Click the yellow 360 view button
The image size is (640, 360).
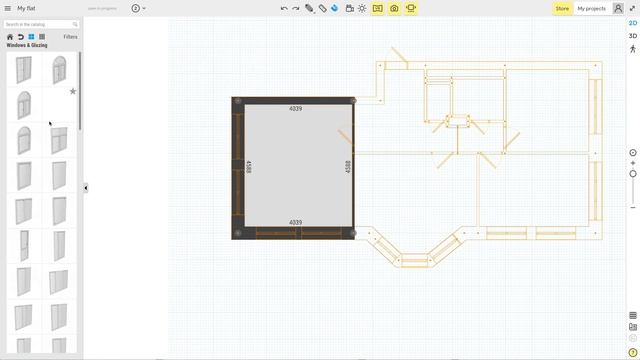tap(411, 8)
